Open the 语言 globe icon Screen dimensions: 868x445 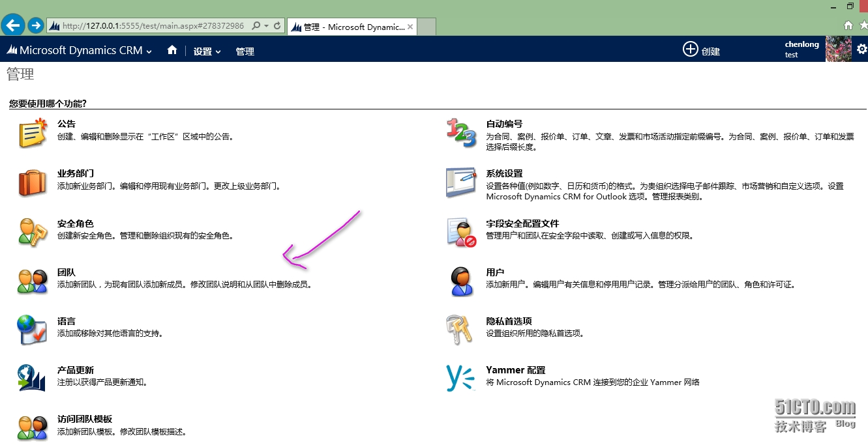[33, 330]
